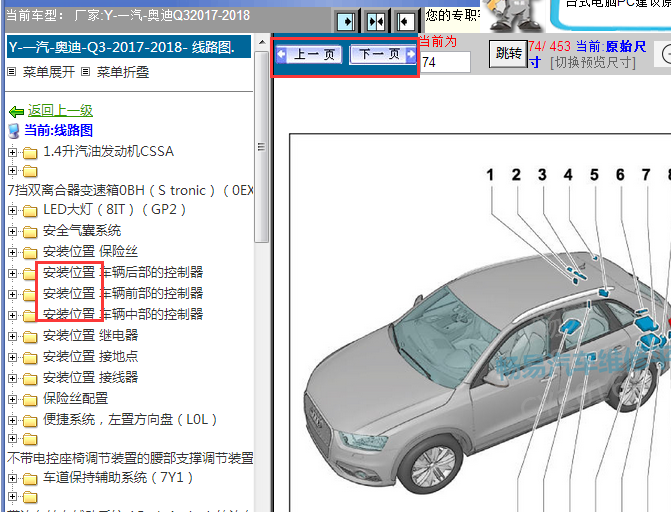
Task: Click the green back arrow icon
Action: (x=16, y=112)
